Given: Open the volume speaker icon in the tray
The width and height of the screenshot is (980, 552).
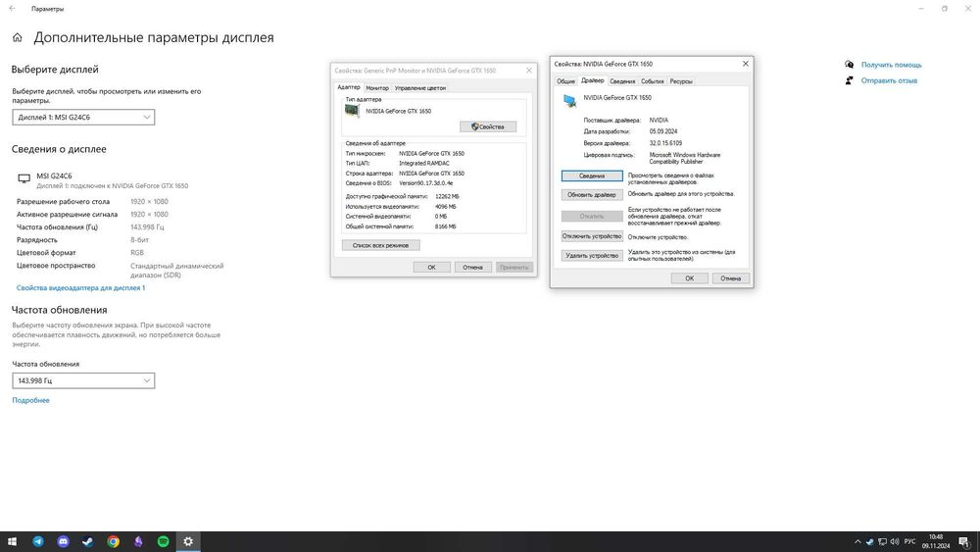Looking at the screenshot, I should (x=895, y=542).
